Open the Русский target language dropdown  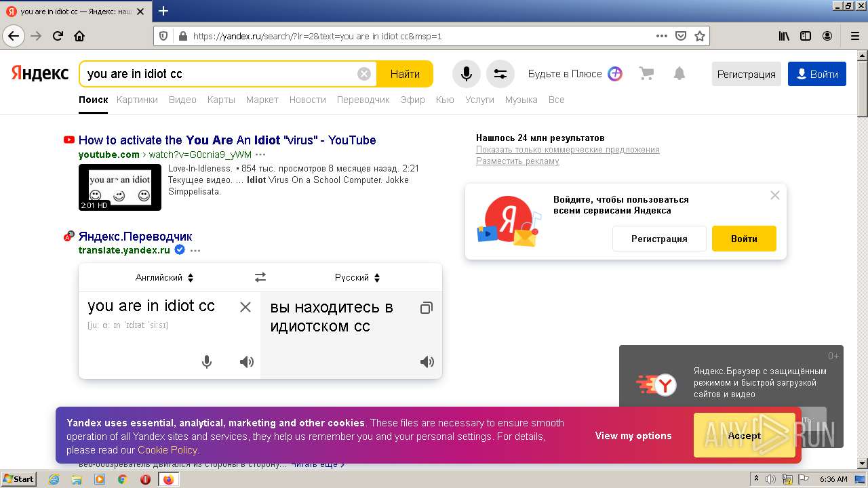pyautogui.click(x=357, y=277)
